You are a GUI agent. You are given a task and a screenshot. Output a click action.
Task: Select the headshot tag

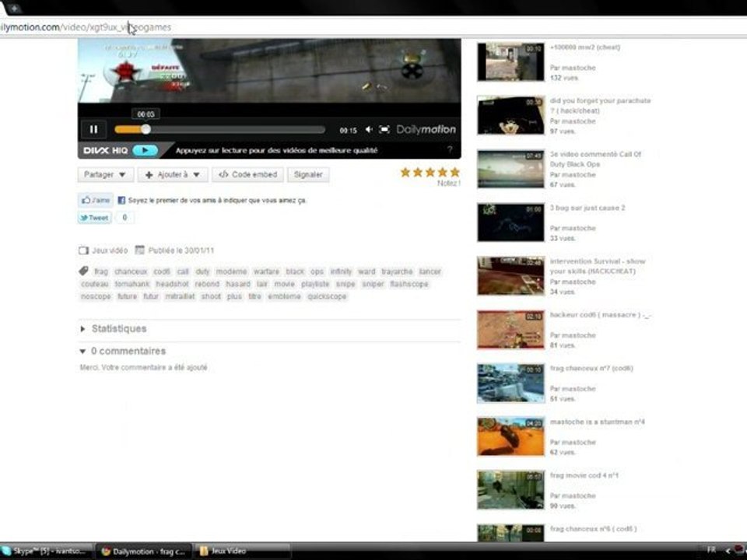pyautogui.click(x=172, y=284)
